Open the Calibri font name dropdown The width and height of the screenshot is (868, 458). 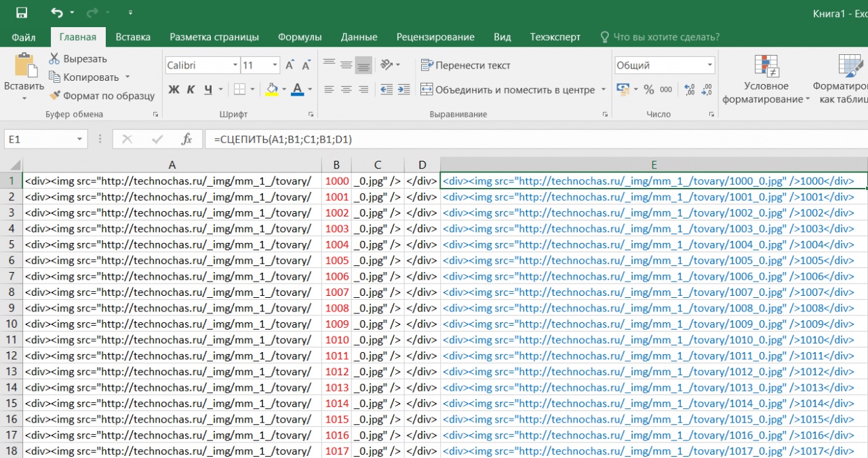(235, 65)
